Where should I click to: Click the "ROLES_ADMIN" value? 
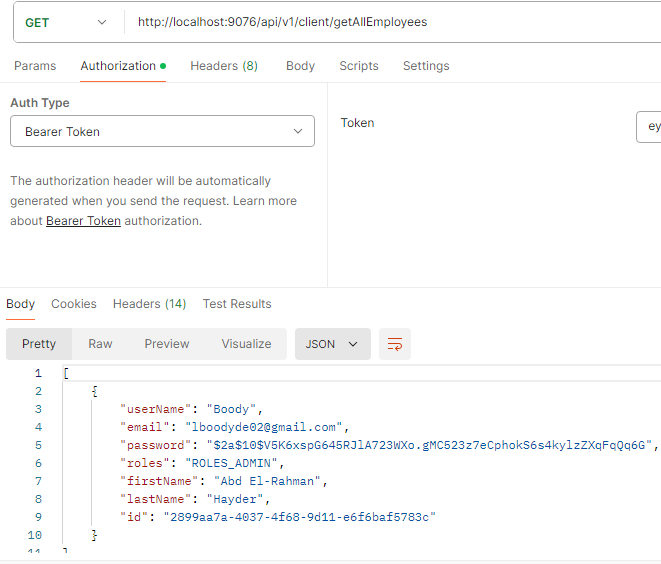[231, 464]
